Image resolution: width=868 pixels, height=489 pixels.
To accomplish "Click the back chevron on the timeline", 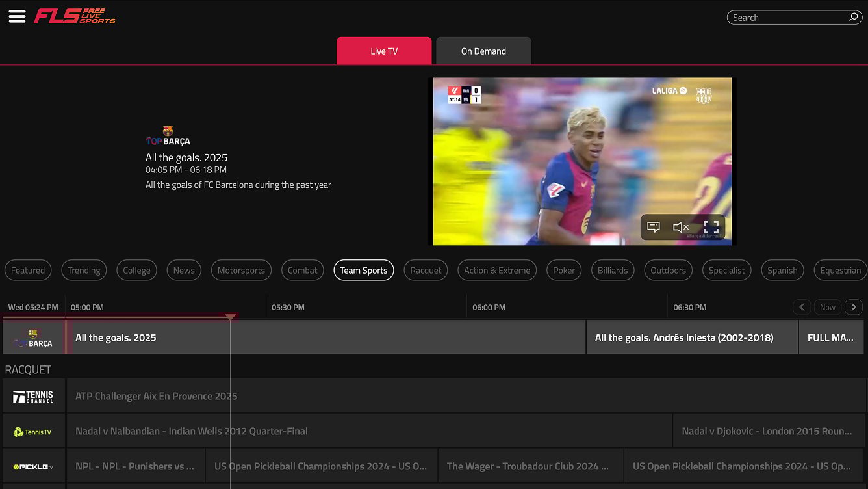I will pyautogui.click(x=802, y=307).
